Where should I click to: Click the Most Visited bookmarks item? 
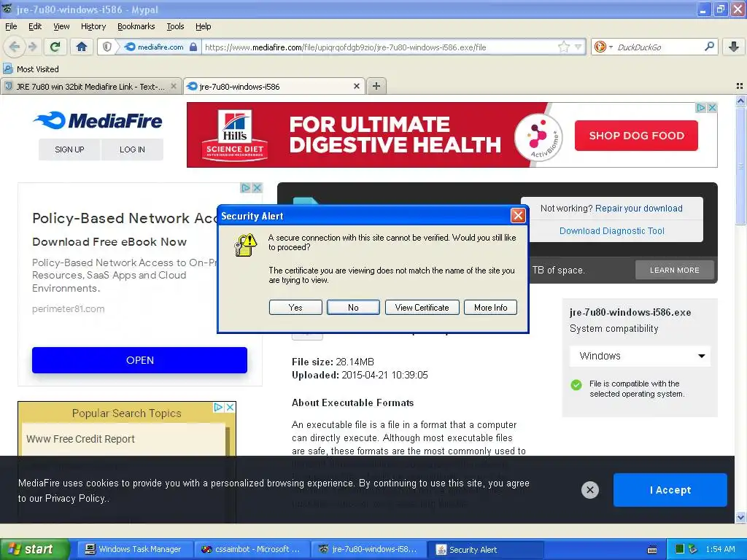pos(31,69)
